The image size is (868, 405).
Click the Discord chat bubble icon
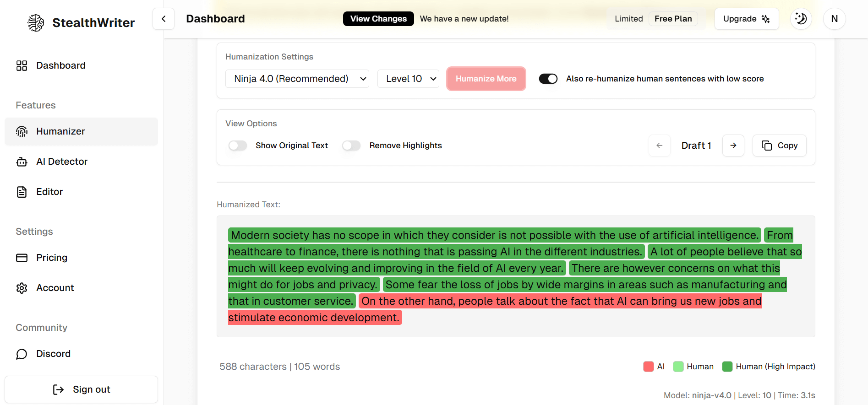pos(22,354)
